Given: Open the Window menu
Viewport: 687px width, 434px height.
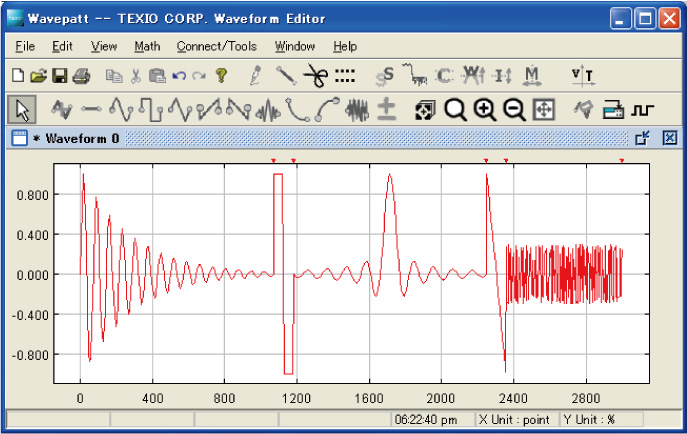Looking at the screenshot, I should [x=295, y=46].
